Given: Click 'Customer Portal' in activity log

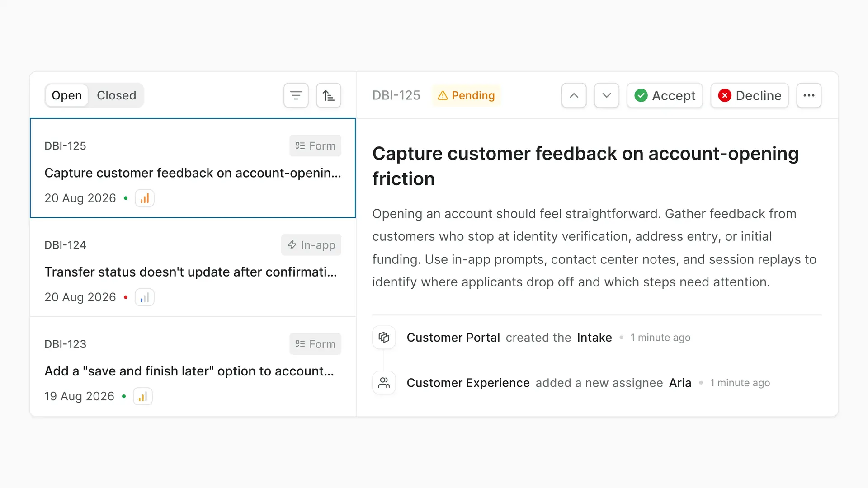Looking at the screenshot, I should (x=453, y=338).
